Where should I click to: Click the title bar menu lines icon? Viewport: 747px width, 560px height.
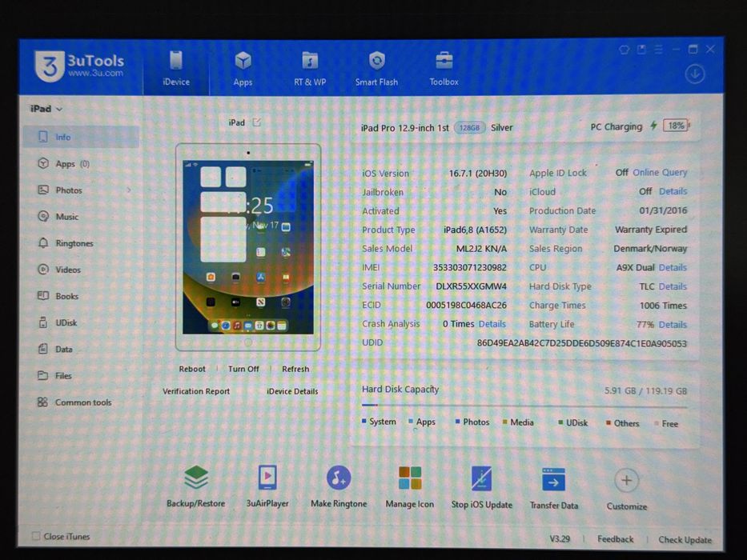pos(658,50)
